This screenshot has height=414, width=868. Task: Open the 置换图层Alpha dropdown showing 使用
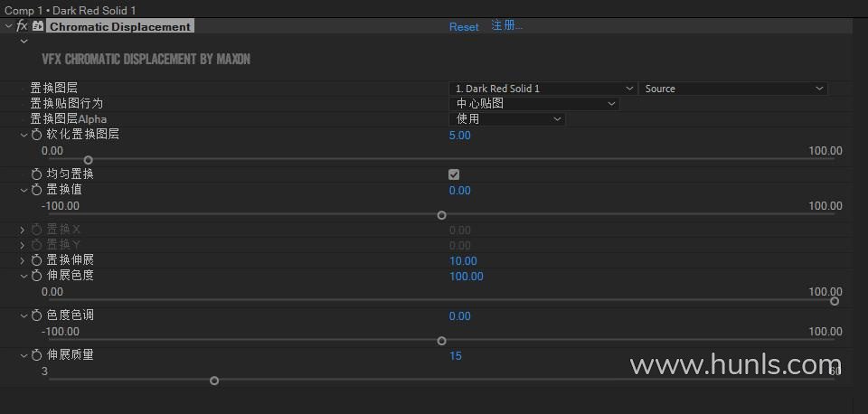(x=506, y=118)
